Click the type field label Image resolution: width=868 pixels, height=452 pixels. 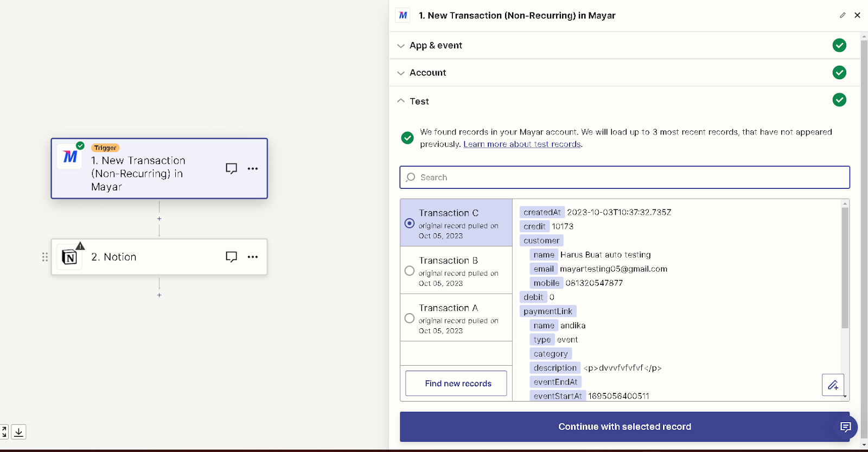click(542, 340)
